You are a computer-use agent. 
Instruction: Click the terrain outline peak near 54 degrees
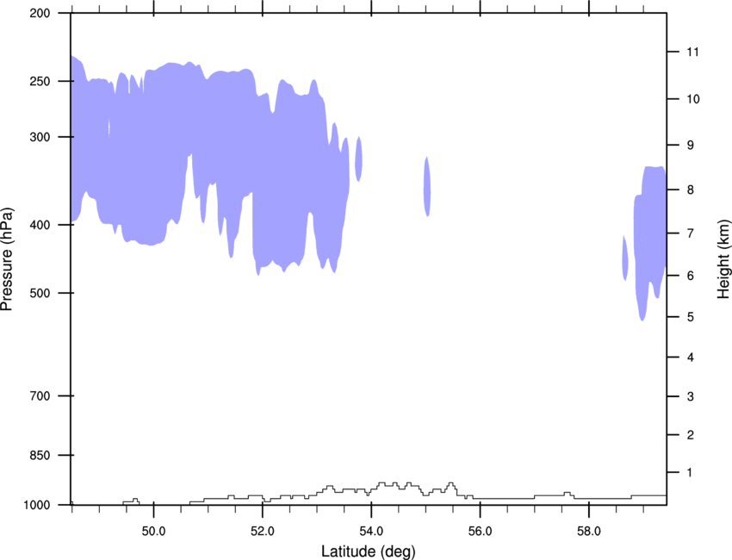click(x=383, y=484)
